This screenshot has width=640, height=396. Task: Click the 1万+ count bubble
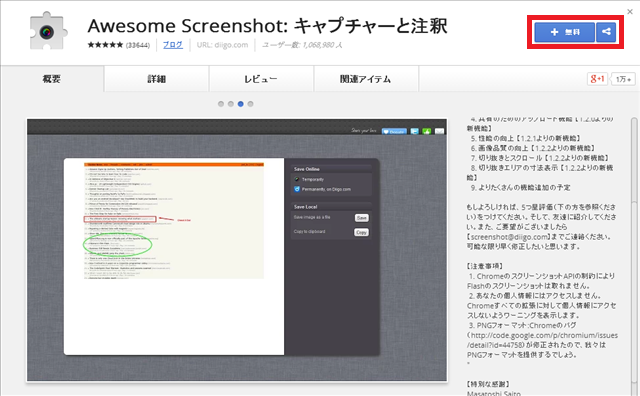(x=623, y=79)
